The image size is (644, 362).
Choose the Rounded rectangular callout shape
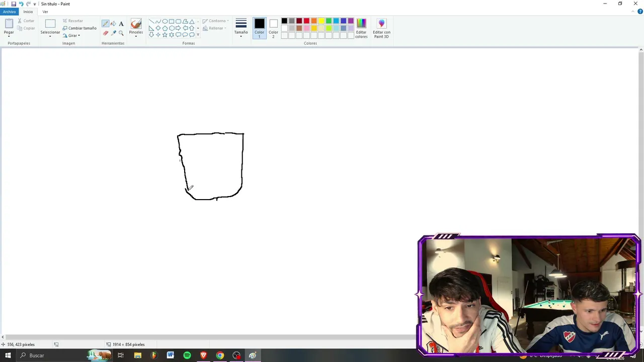coord(178,35)
